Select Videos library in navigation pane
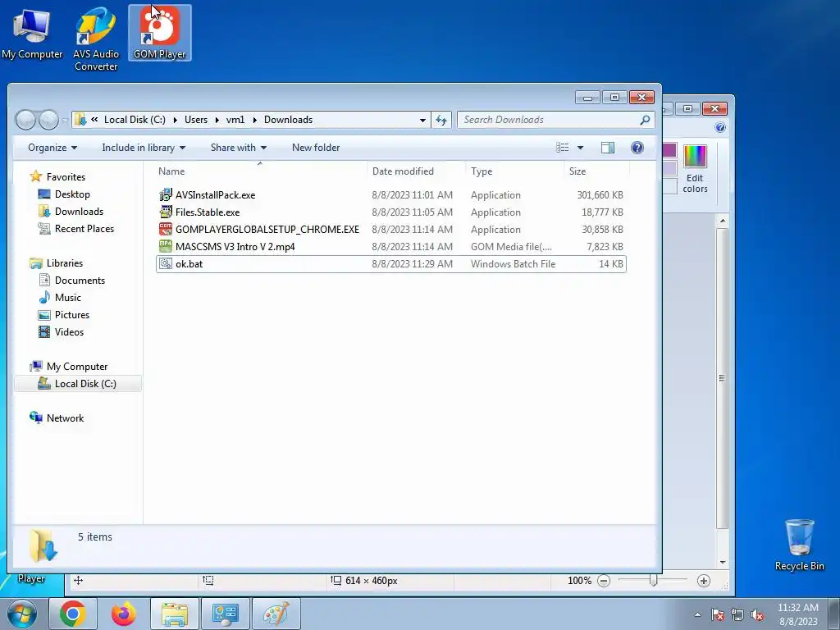This screenshot has height=630, width=840. [x=69, y=332]
